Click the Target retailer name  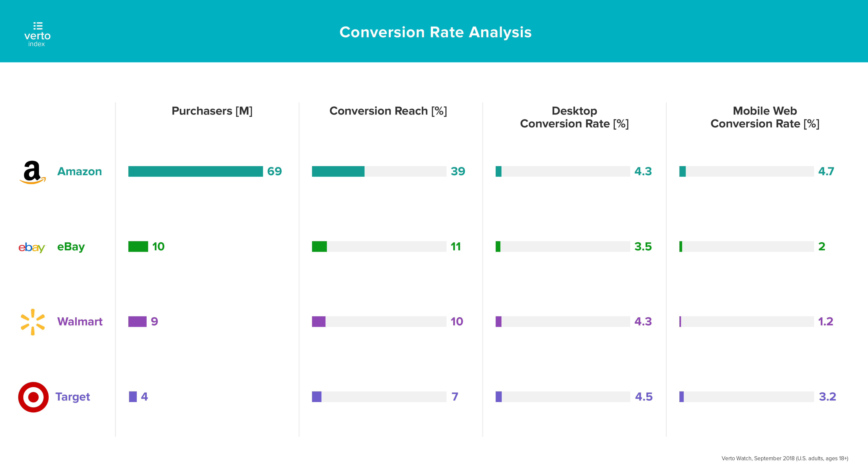point(73,397)
